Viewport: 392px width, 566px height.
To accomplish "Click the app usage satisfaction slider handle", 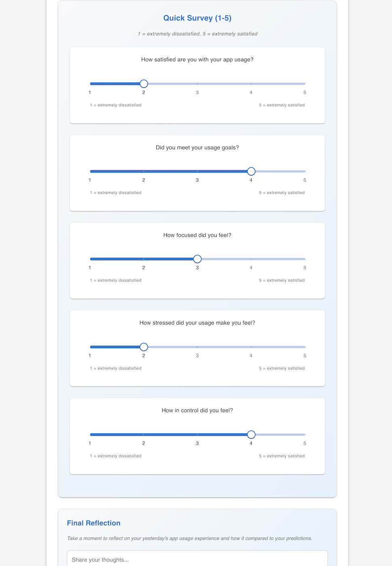I will [144, 84].
